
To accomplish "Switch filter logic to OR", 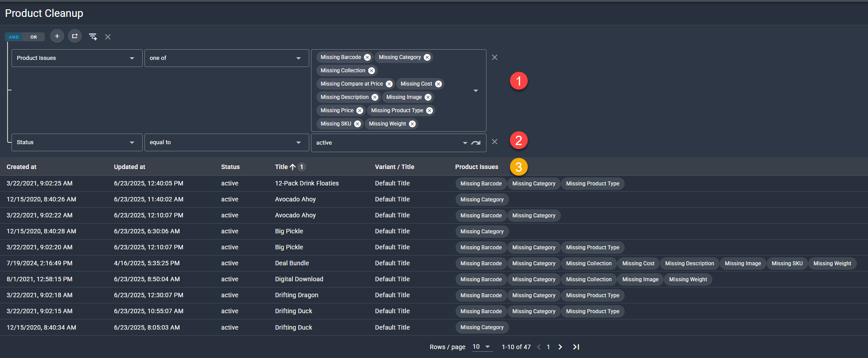I will click(34, 37).
